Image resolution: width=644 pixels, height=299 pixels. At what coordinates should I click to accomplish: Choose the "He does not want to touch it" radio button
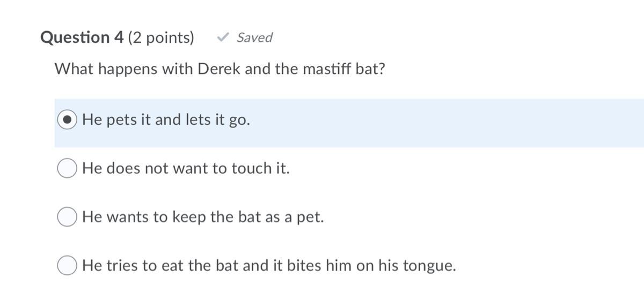point(67,169)
